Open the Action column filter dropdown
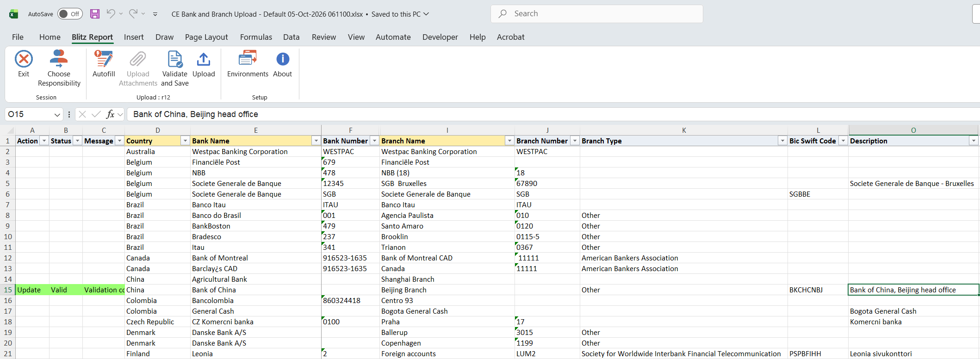The height and width of the screenshot is (359, 980). pyautogui.click(x=44, y=141)
